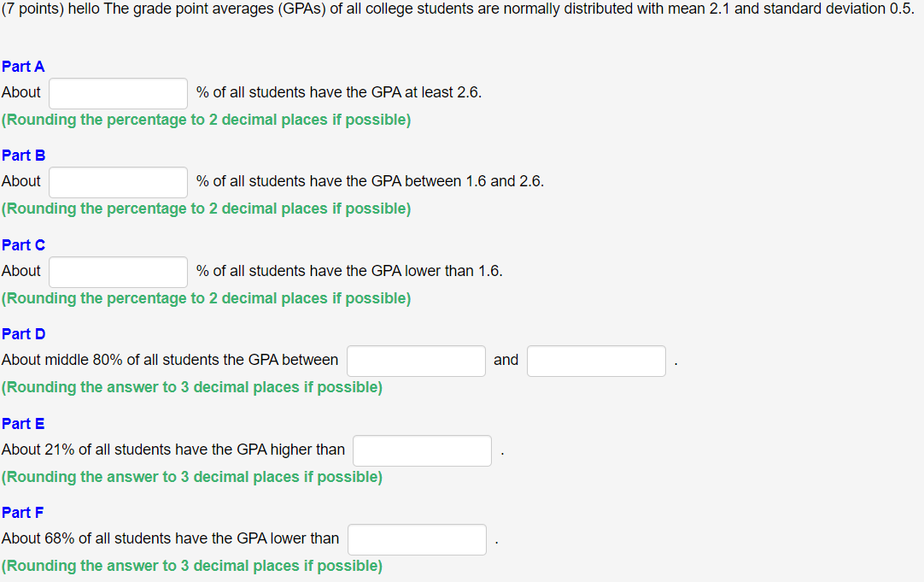Select the Part E heading

pyautogui.click(x=23, y=424)
